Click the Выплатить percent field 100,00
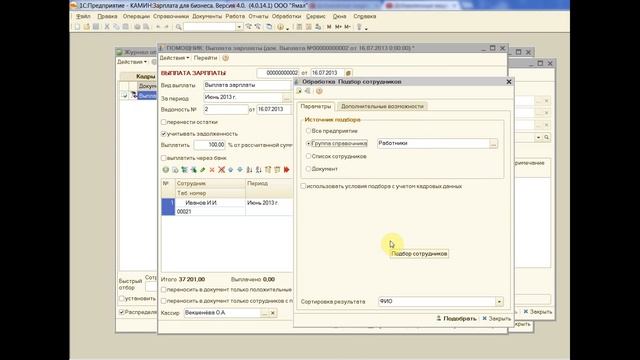 tap(209, 145)
